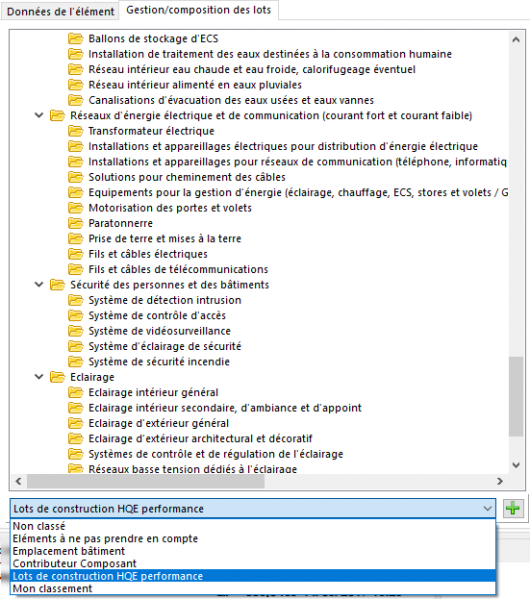Open the Lots de construction combo box

tap(253, 508)
